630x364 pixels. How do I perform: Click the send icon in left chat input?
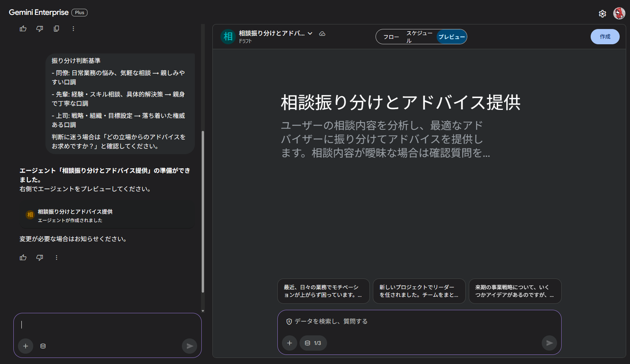point(189,346)
